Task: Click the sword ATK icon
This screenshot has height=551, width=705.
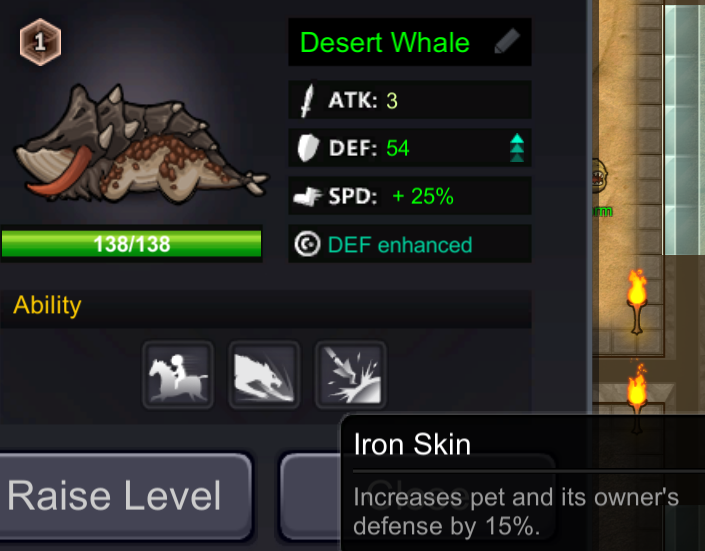Action: click(307, 101)
